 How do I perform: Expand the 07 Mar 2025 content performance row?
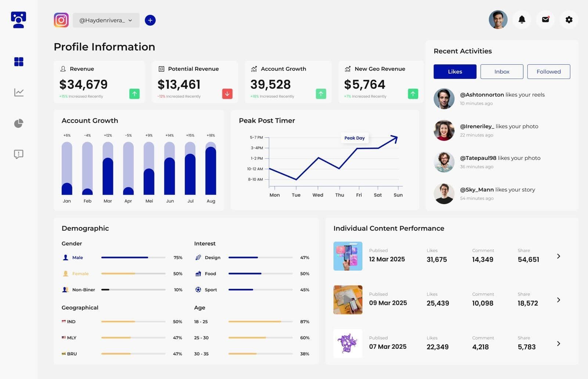[559, 343]
